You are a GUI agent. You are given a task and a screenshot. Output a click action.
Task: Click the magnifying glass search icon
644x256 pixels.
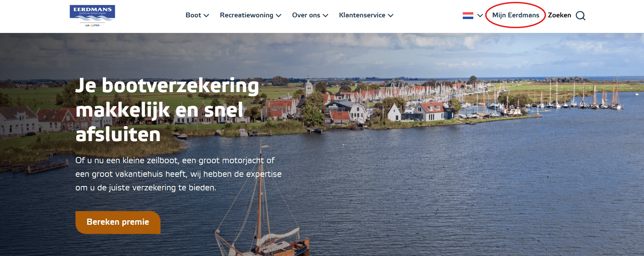point(580,16)
